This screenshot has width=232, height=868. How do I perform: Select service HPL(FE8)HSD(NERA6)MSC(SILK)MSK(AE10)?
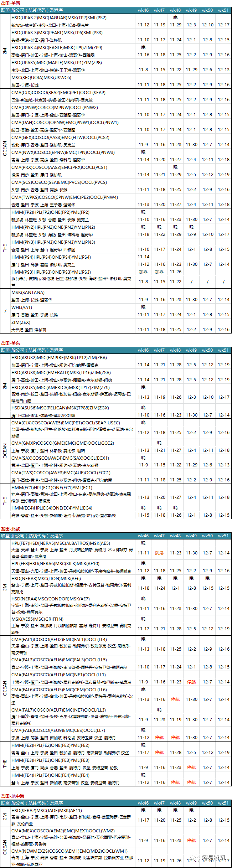pyautogui.click(x=55, y=563)
